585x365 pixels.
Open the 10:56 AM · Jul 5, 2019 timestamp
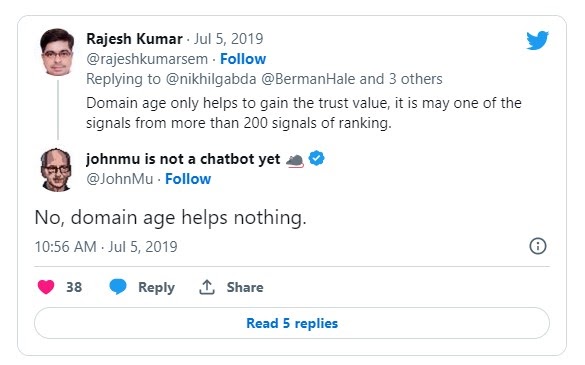(x=106, y=247)
